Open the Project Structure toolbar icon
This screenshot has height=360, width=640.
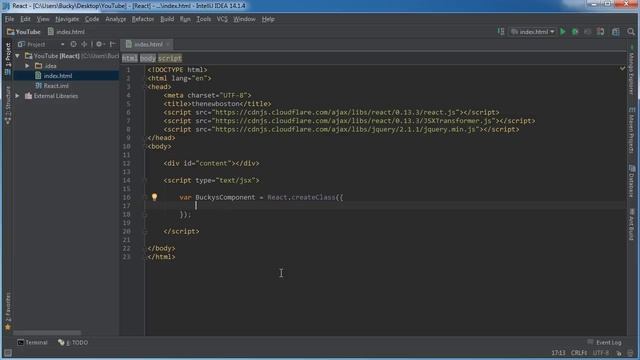(x=616, y=31)
